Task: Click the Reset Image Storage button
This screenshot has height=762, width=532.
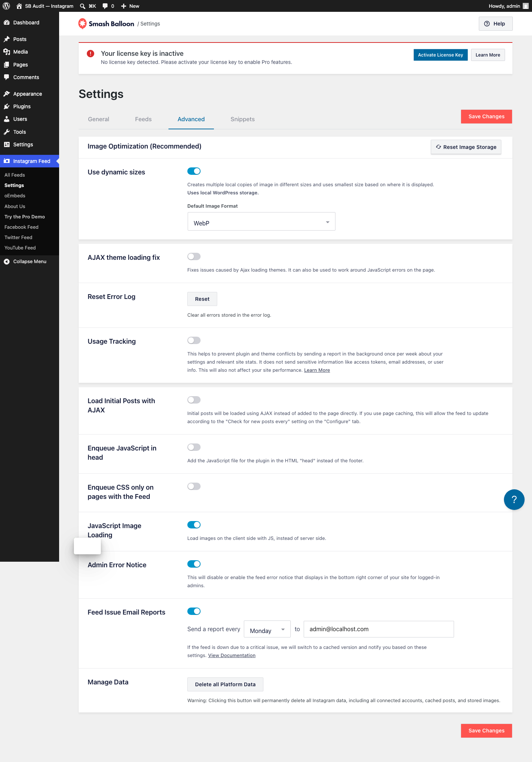Action: (x=466, y=147)
